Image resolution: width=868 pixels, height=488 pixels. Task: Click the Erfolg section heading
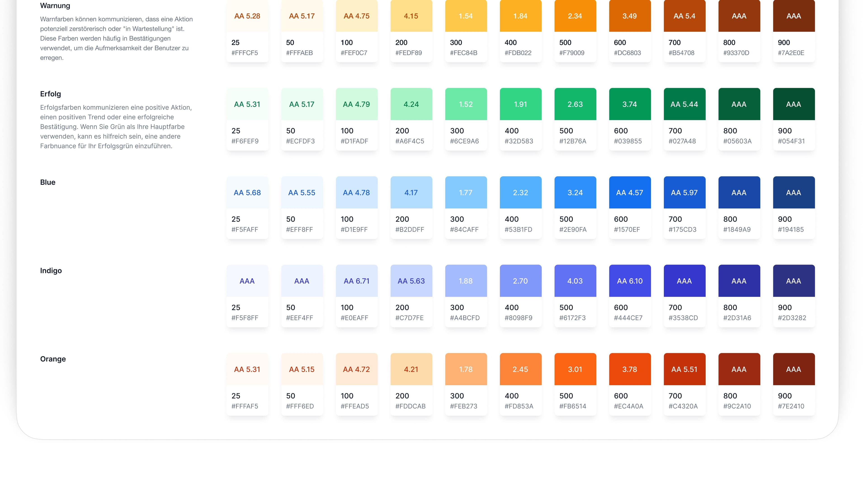coord(51,94)
